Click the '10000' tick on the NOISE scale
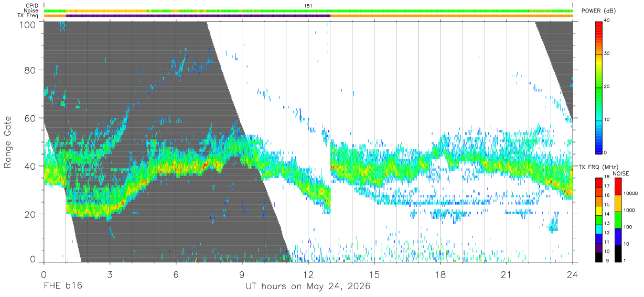The image size is (644, 297). [x=631, y=194]
